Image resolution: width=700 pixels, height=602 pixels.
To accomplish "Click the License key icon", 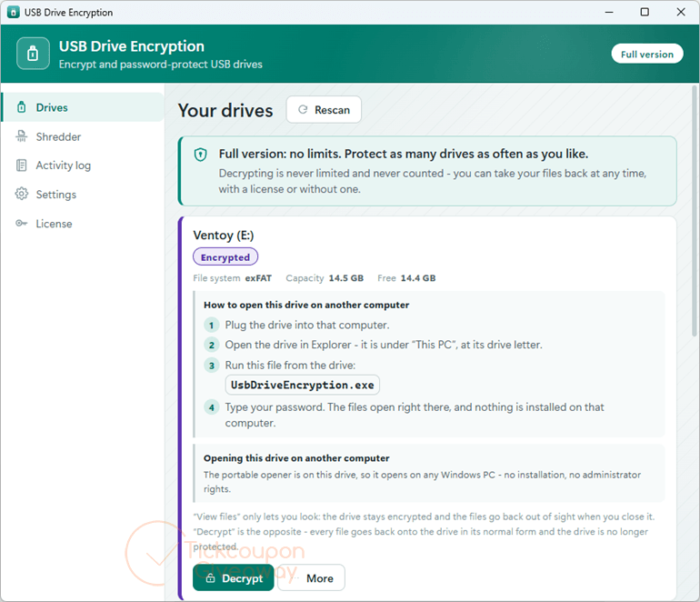I will tap(22, 223).
